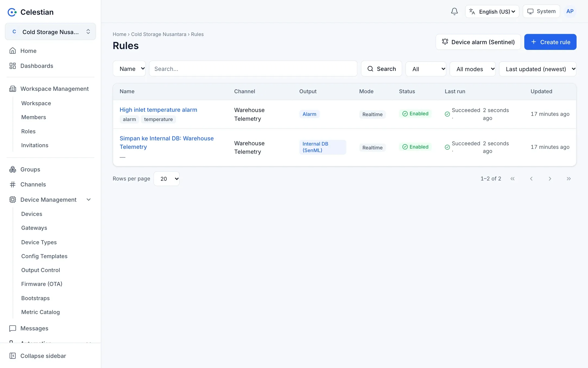The image size is (588, 368).
Task: Click the Groups boxes icon
Action: click(x=13, y=169)
